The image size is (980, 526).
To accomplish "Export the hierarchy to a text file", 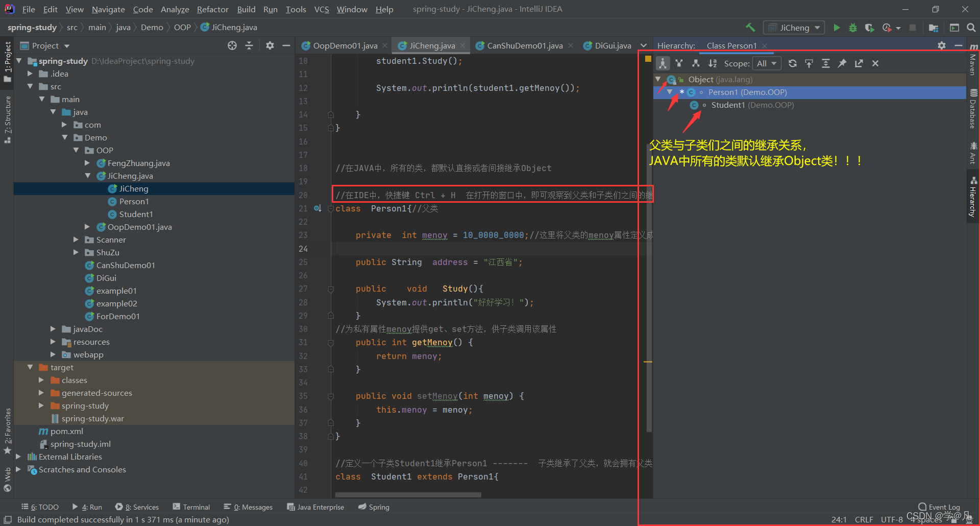I will click(859, 63).
